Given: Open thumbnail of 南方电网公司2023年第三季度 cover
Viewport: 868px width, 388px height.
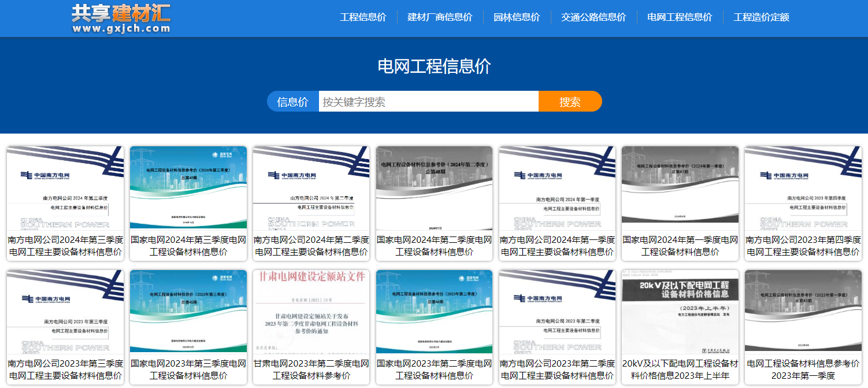Looking at the screenshot, I should 65,312.
